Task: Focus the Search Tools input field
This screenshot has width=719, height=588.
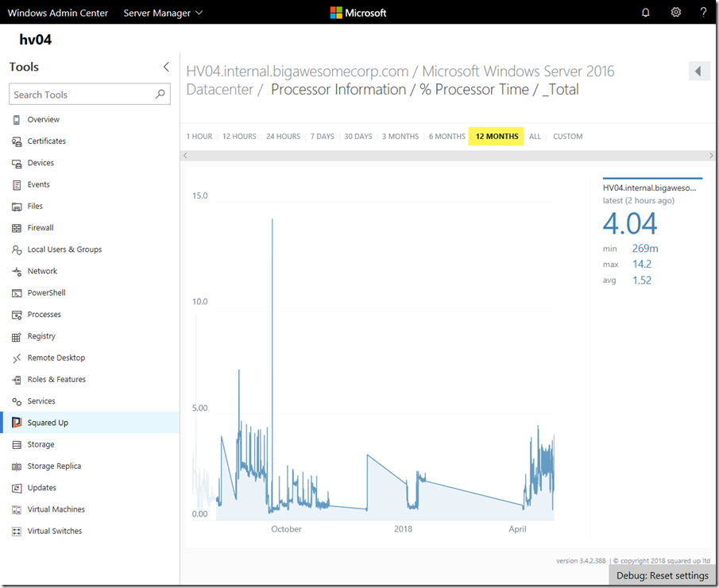Action: (90, 94)
